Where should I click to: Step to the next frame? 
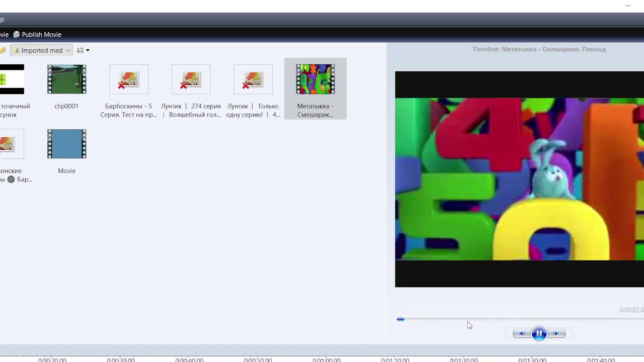556,333
